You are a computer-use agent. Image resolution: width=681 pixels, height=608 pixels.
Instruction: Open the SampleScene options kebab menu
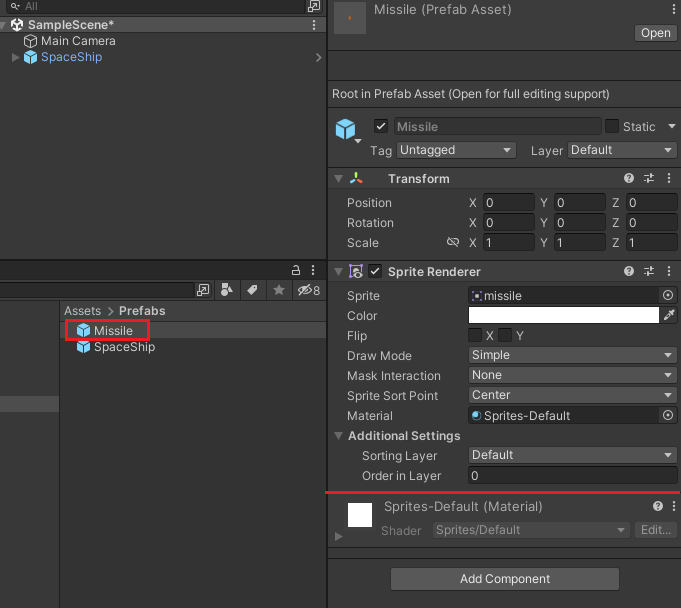pyautogui.click(x=314, y=25)
